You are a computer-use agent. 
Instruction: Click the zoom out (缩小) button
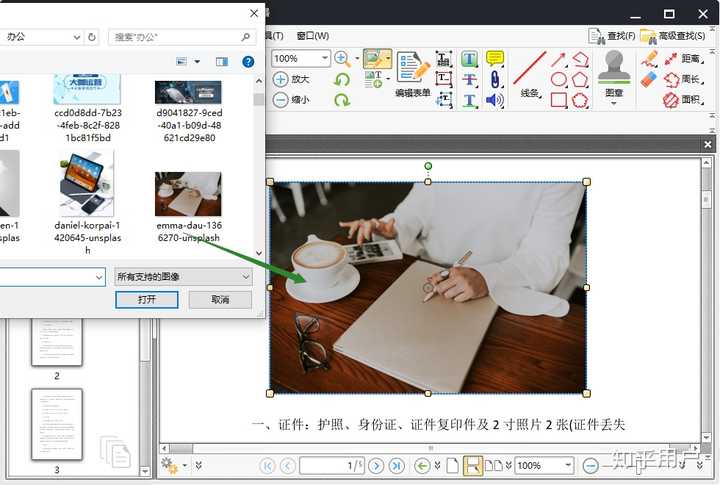point(291,100)
